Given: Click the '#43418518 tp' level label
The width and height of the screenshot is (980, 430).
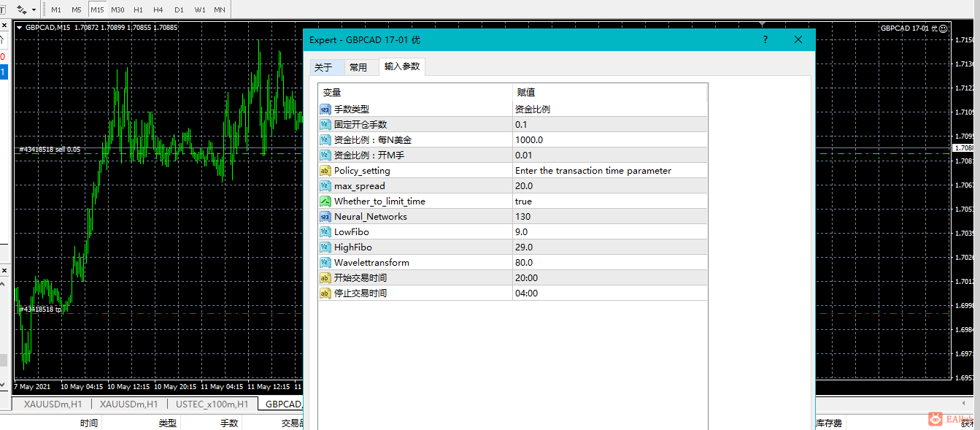Looking at the screenshot, I should pos(41,310).
